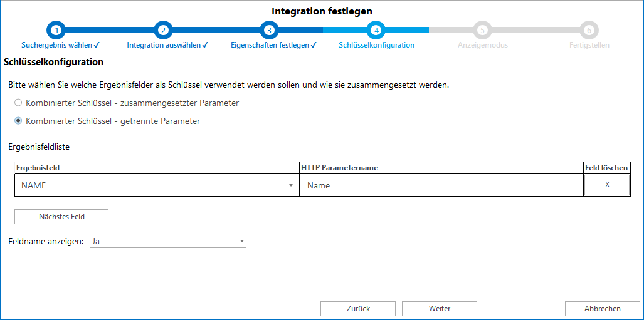Screen dimensions: 644x320
Task: Click step 2 circle icon
Action: [163, 29]
